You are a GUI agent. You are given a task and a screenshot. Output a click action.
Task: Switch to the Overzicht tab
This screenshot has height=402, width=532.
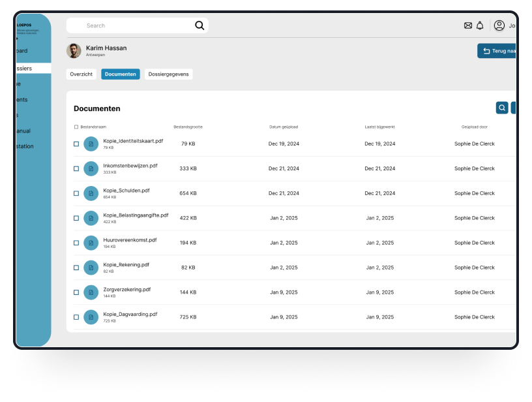tap(81, 74)
